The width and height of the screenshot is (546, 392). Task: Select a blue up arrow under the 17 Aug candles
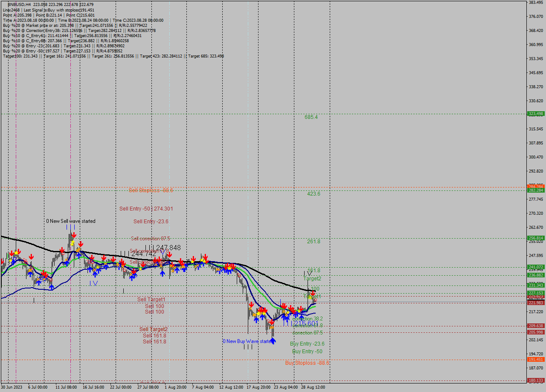tap(256, 320)
